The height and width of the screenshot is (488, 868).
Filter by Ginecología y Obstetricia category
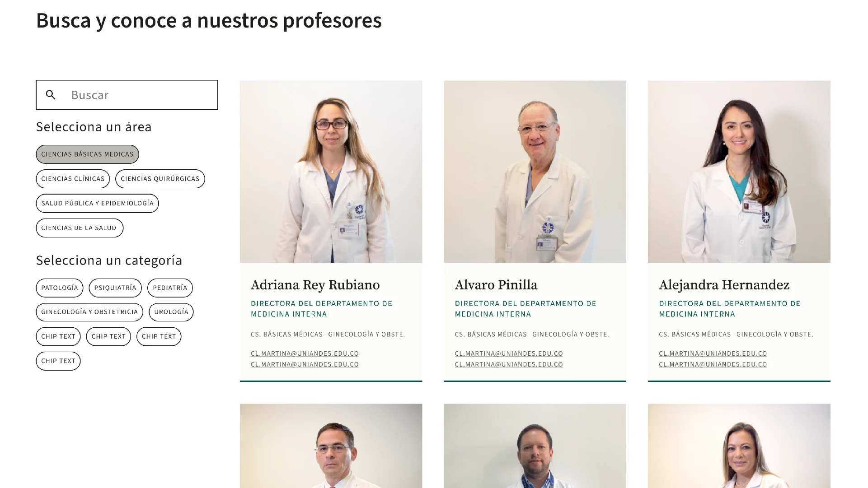point(89,312)
